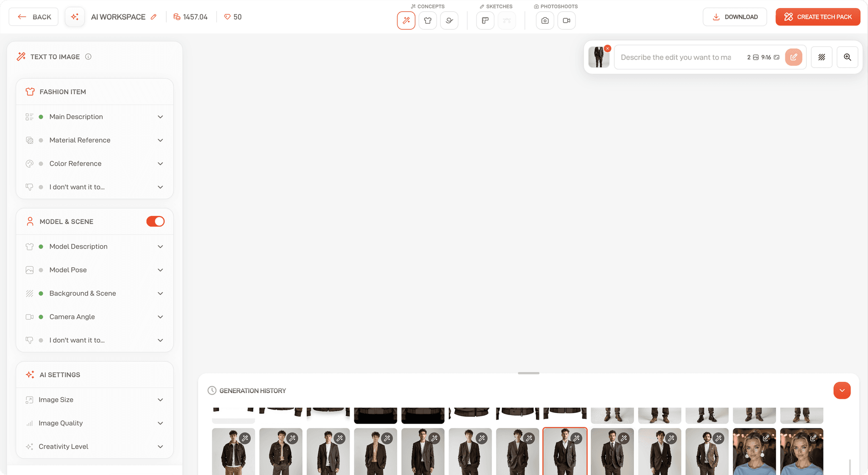Image resolution: width=868 pixels, height=475 pixels.
Task: Click the info icon beside Text to Image
Action: tap(88, 57)
